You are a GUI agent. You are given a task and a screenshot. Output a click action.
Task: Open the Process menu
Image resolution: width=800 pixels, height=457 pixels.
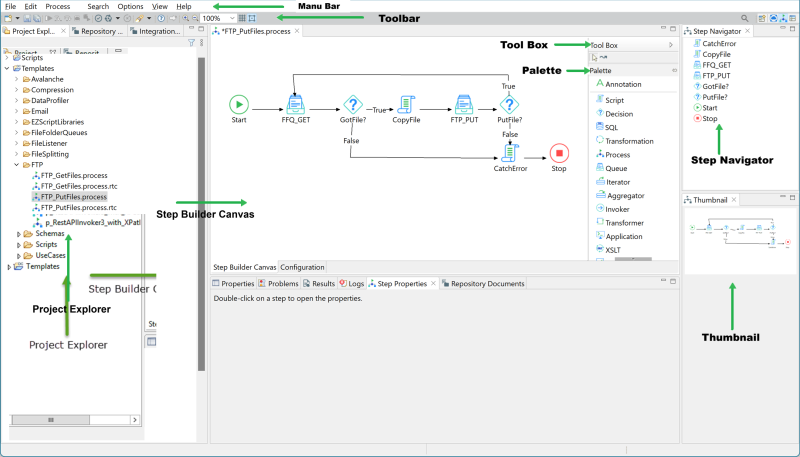point(58,6)
